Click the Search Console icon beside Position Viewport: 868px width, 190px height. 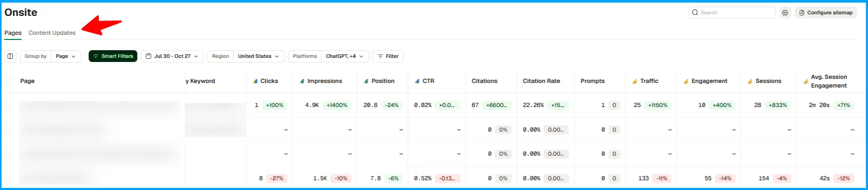pyautogui.click(x=366, y=81)
